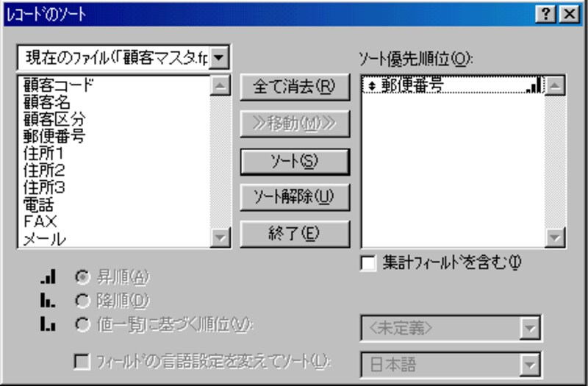Open the 現在のファイル dropdown
The height and width of the screenshot is (386, 588).
coord(218,58)
